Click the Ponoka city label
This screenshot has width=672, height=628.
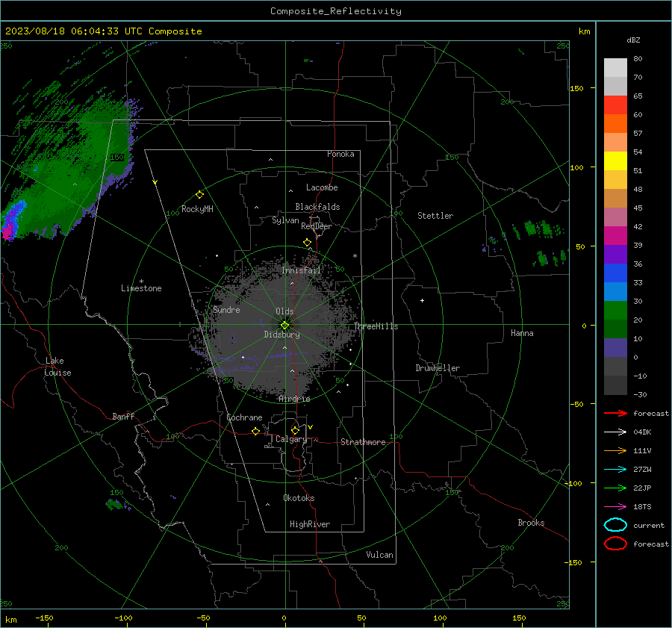(x=340, y=154)
